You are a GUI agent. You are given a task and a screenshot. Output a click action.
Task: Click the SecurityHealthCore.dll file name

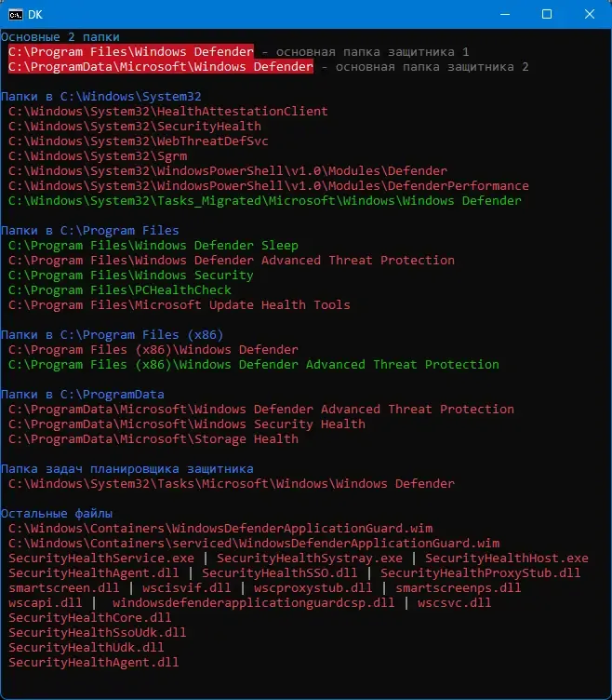point(90,618)
